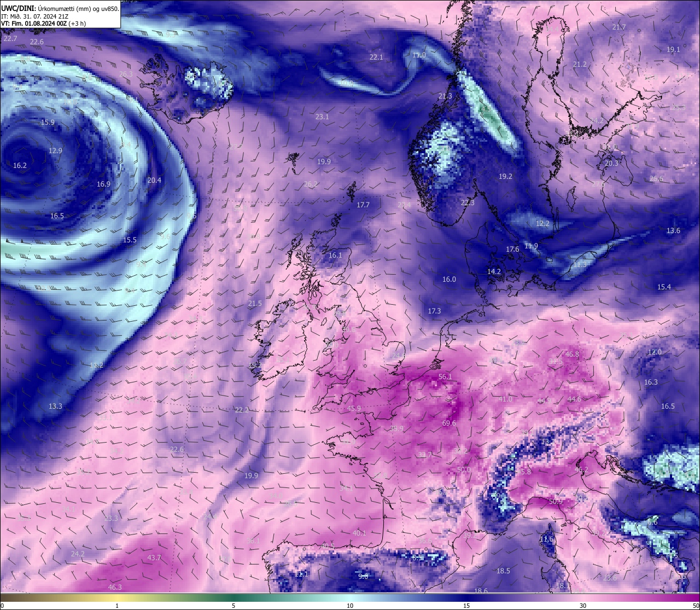Click the map value 19.1
The image size is (700, 610).
pyautogui.click(x=673, y=49)
